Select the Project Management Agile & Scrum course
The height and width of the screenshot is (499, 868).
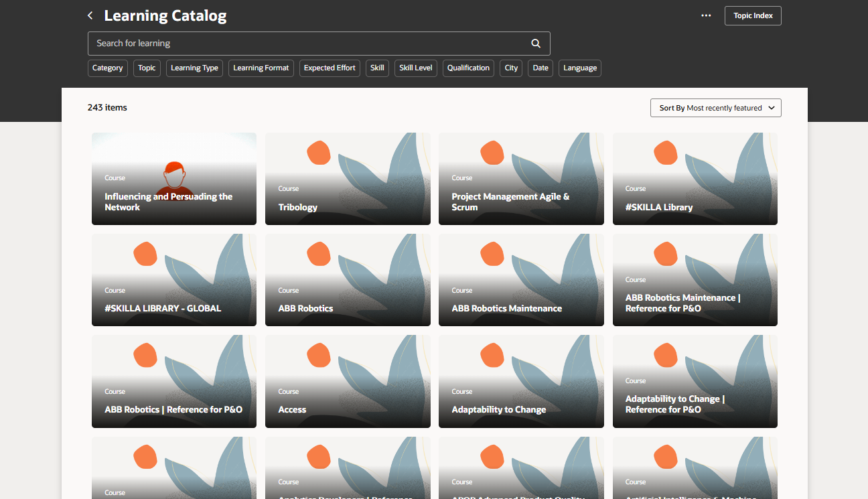[521, 179]
